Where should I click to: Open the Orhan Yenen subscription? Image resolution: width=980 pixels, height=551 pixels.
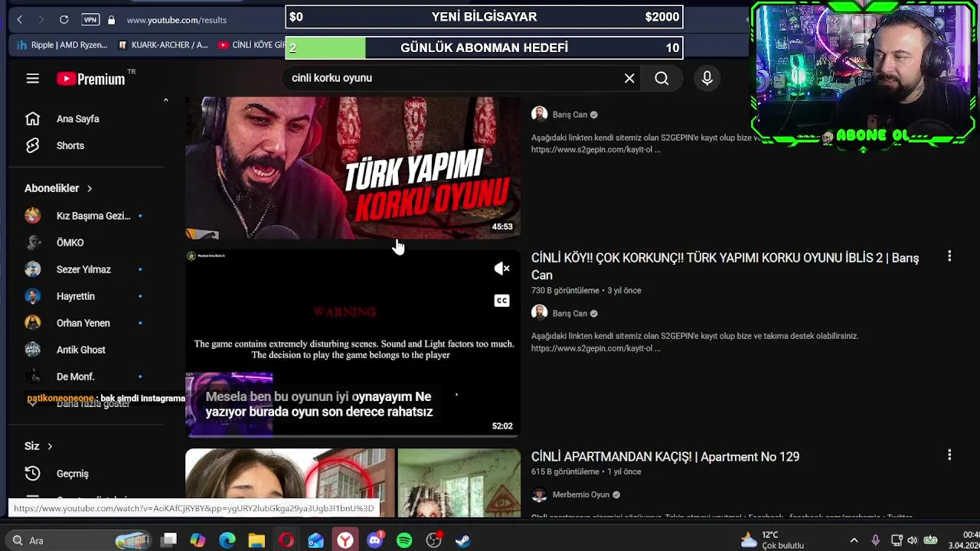(83, 323)
